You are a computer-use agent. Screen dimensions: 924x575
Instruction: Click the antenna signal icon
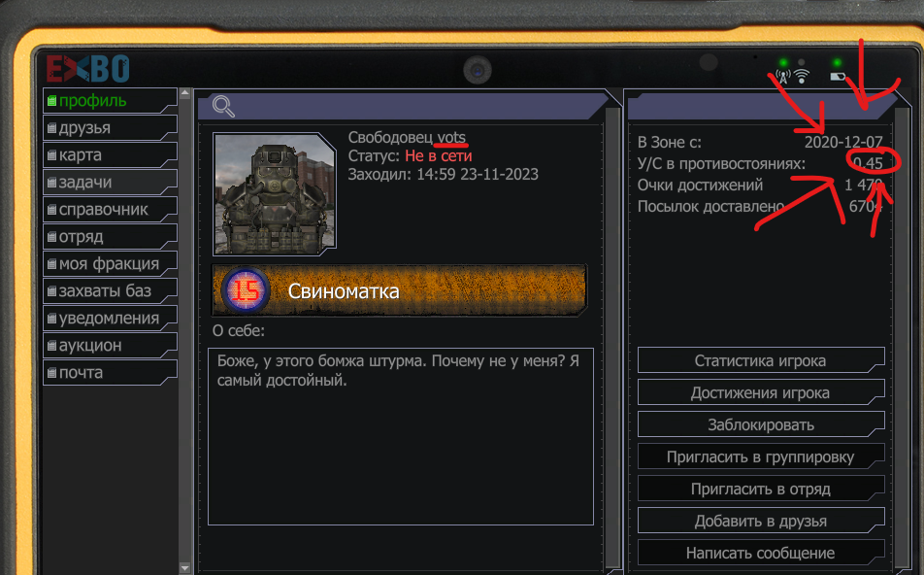(783, 77)
